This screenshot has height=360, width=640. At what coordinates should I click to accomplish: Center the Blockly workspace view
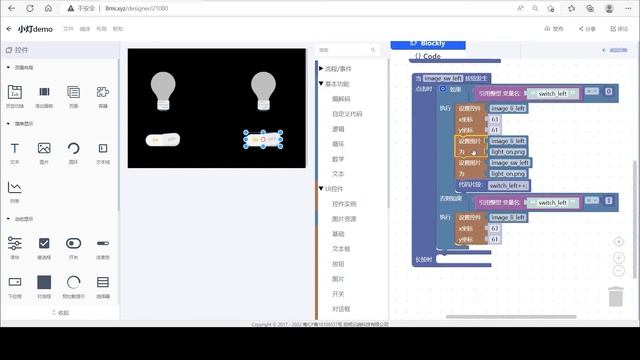(x=619, y=242)
